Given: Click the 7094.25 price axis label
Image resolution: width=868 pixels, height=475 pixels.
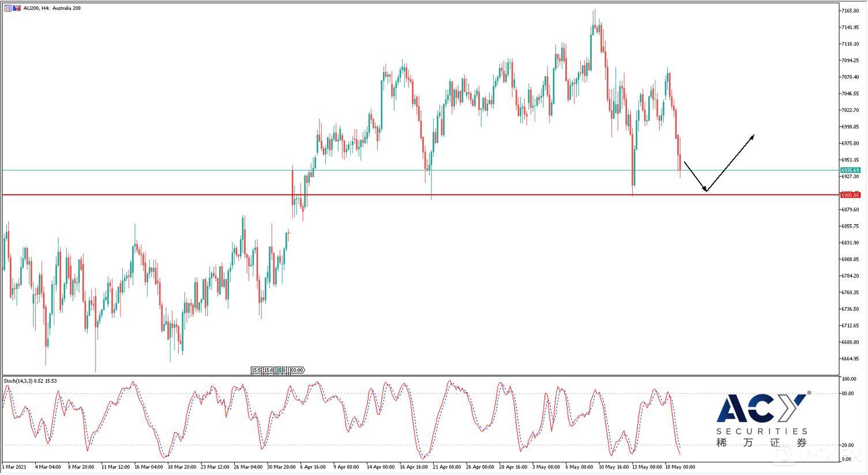Looking at the screenshot, I should click(850, 61).
